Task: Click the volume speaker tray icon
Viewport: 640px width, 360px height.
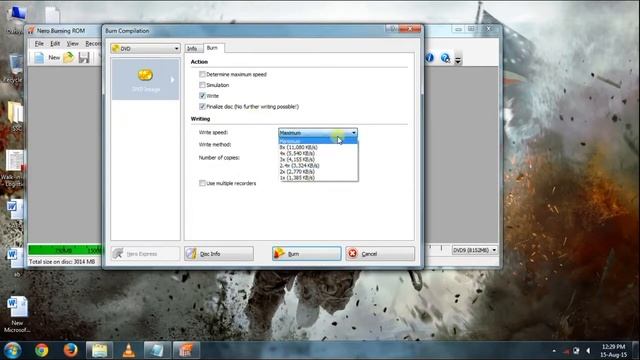Action: tap(588, 351)
